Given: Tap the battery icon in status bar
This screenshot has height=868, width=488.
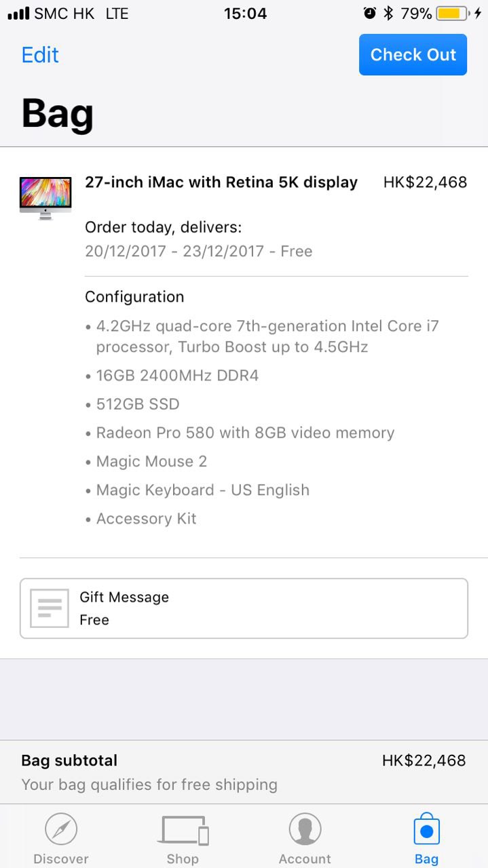Looking at the screenshot, I should click(453, 14).
